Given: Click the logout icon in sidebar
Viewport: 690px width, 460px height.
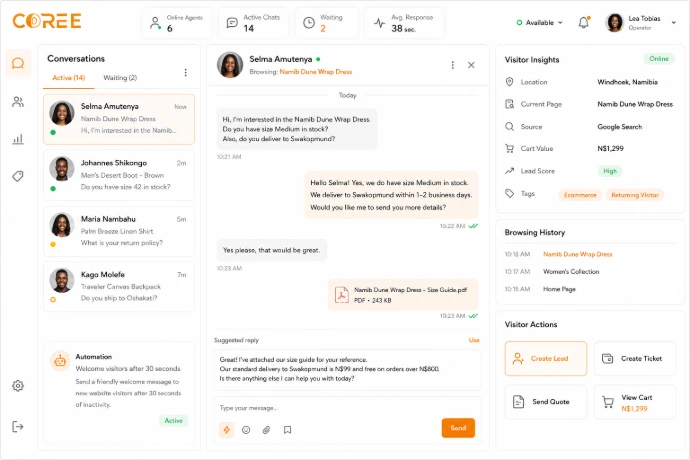Looking at the screenshot, I should [x=18, y=427].
